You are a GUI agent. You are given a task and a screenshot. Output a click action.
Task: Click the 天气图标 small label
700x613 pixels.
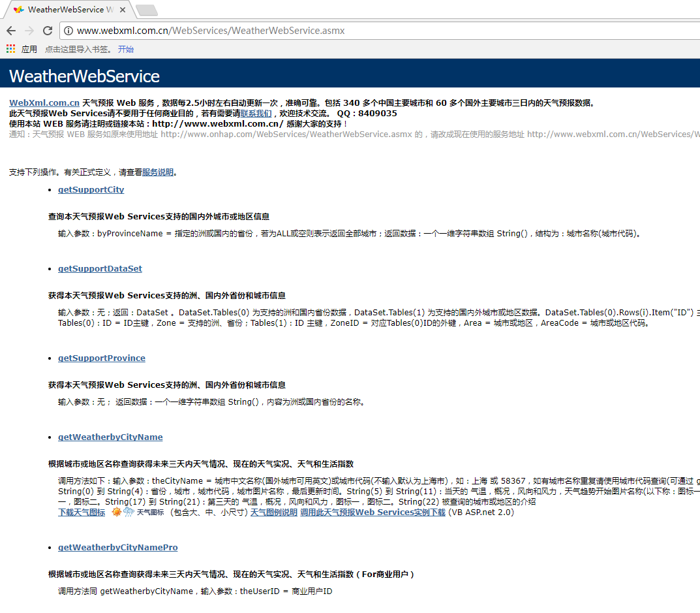click(150, 512)
